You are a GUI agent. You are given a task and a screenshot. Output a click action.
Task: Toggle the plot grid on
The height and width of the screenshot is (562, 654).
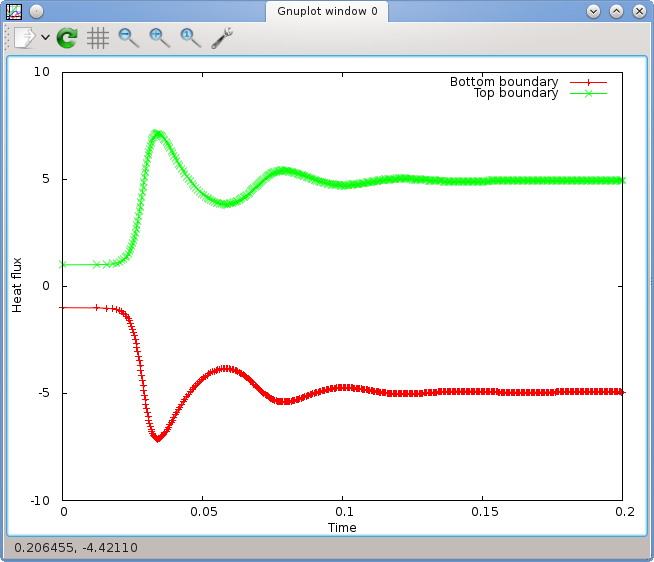click(x=98, y=38)
